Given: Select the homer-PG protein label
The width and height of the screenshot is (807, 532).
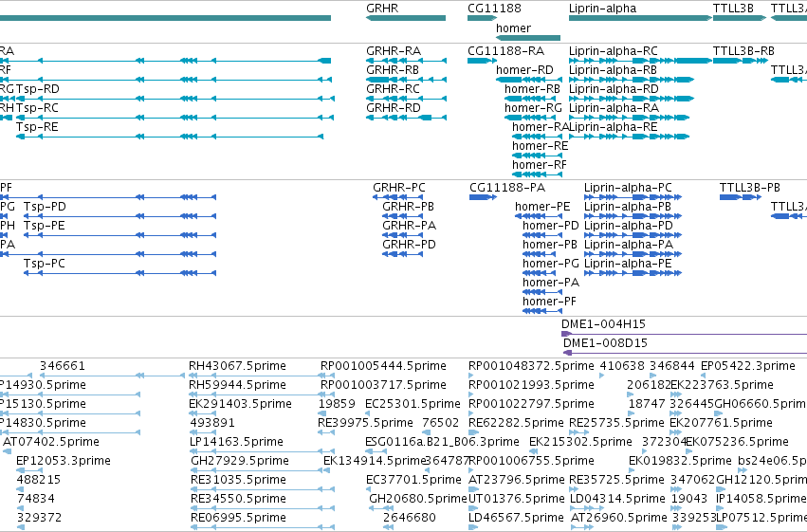Looking at the screenshot, I should (x=551, y=264).
